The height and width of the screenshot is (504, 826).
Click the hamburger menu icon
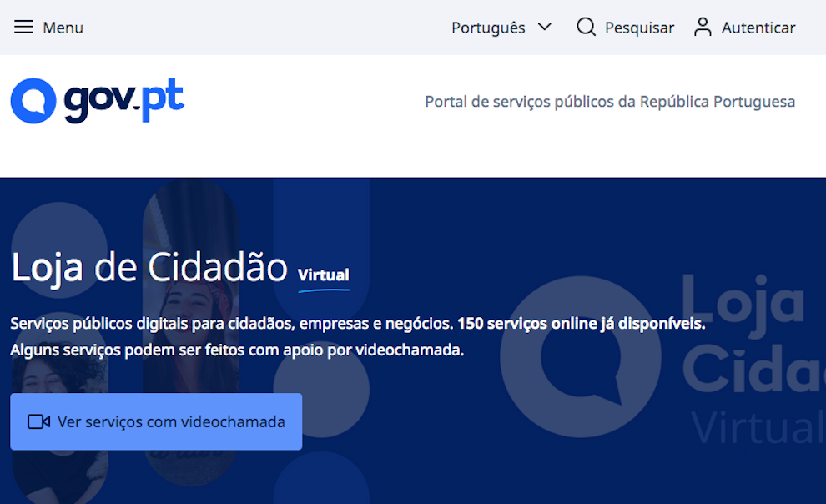click(24, 28)
